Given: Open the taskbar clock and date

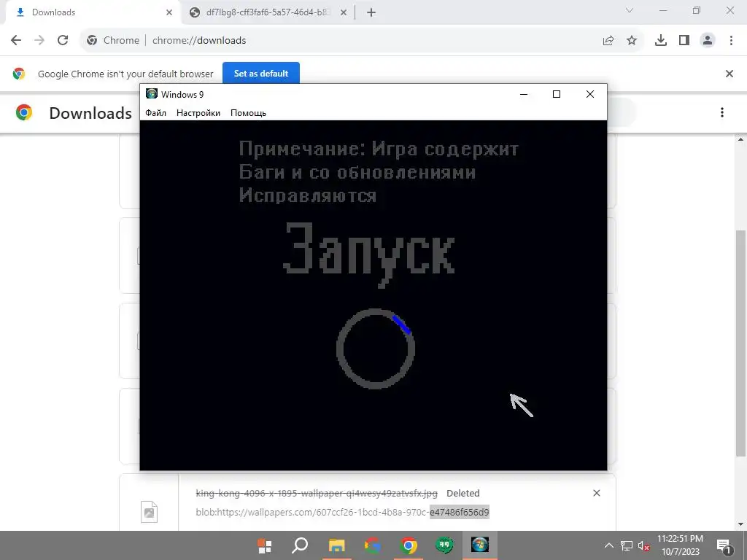Looking at the screenshot, I should (681, 545).
